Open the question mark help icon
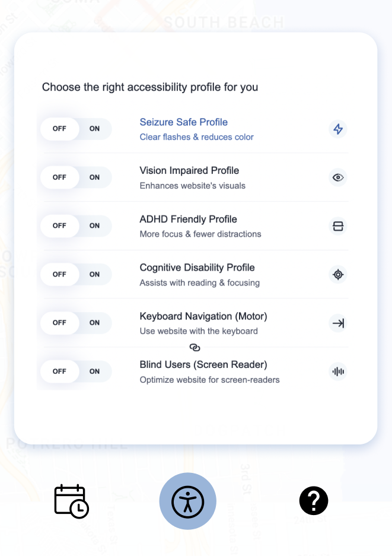Viewport: 392px width, 556px height. (x=314, y=501)
